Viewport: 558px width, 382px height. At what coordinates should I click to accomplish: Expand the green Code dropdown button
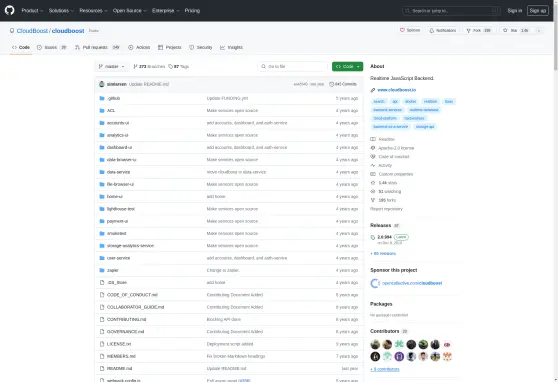(347, 67)
